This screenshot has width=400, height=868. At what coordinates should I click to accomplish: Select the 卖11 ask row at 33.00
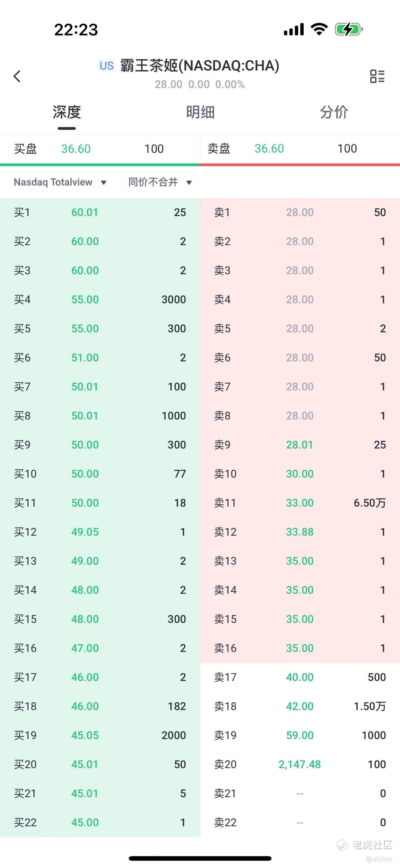click(x=300, y=503)
